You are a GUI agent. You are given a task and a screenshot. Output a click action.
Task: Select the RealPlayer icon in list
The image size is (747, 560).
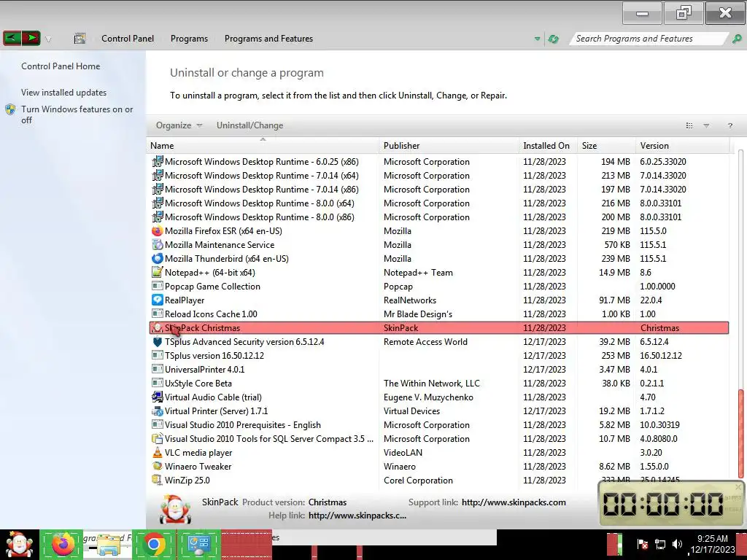pyautogui.click(x=158, y=300)
